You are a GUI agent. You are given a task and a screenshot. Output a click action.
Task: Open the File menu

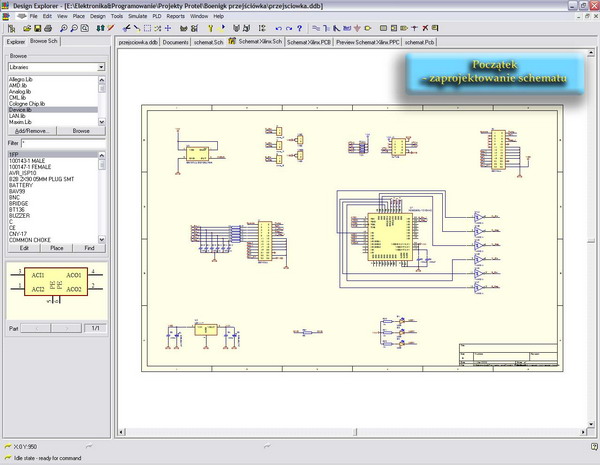point(34,16)
